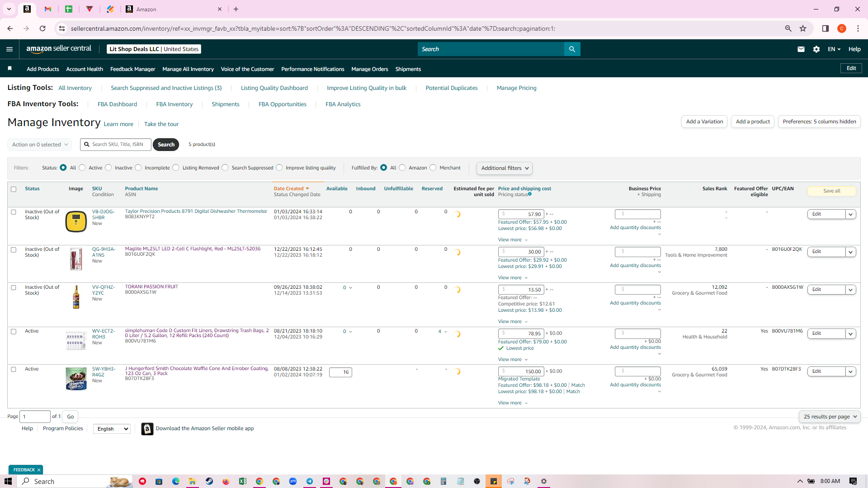This screenshot has height=488, width=868.
Task: Close the FEEDBACK tab with X
Action: tap(39, 470)
